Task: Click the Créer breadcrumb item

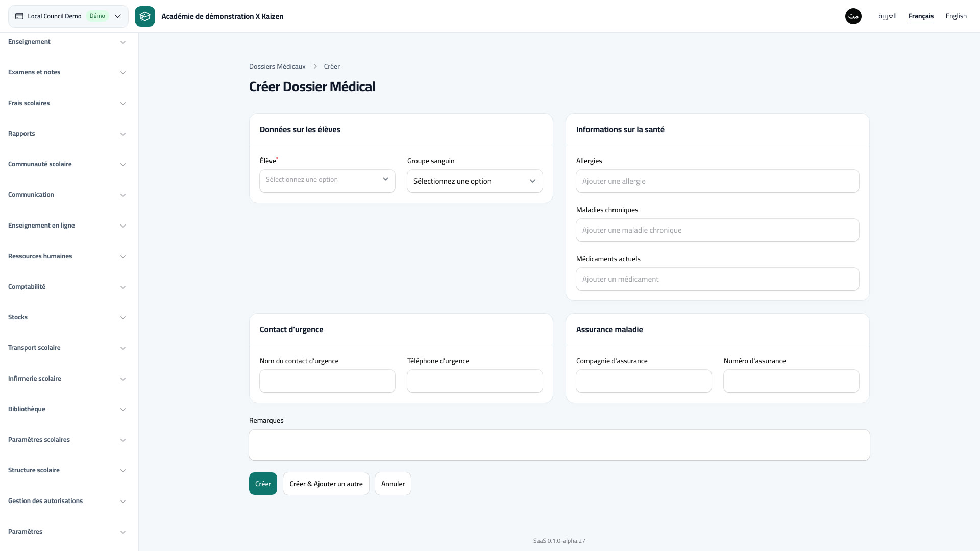Action: tap(332, 66)
